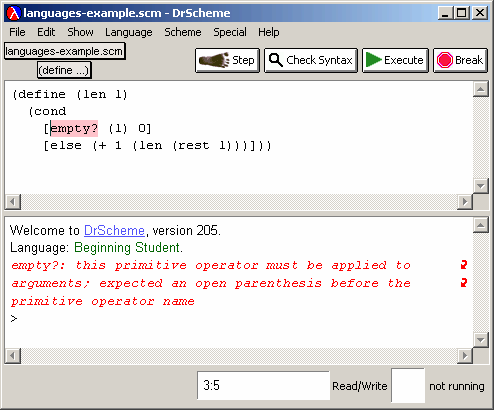The width and height of the screenshot is (494, 410).
Task: Click the second red line-wrap marker in the error
Action: coord(464,283)
